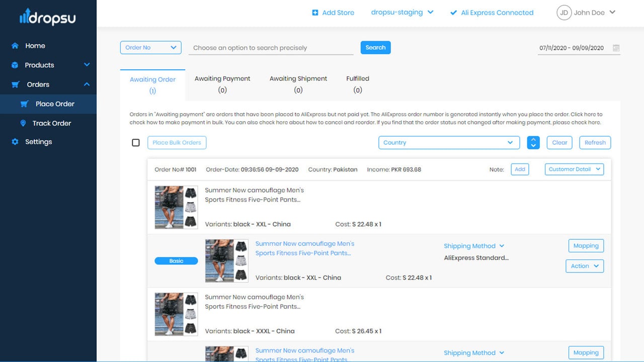Expand the Country filter dropdown
This screenshot has width=644, height=362.
449,143
